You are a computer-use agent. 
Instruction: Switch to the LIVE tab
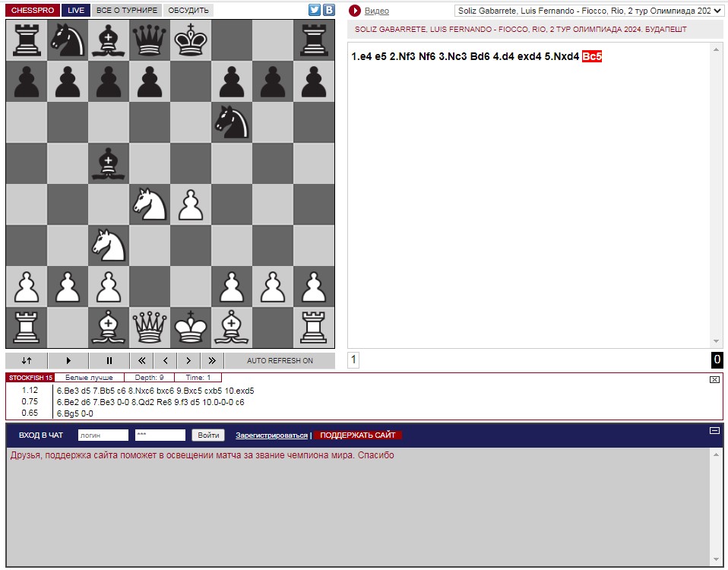[75, 11]
